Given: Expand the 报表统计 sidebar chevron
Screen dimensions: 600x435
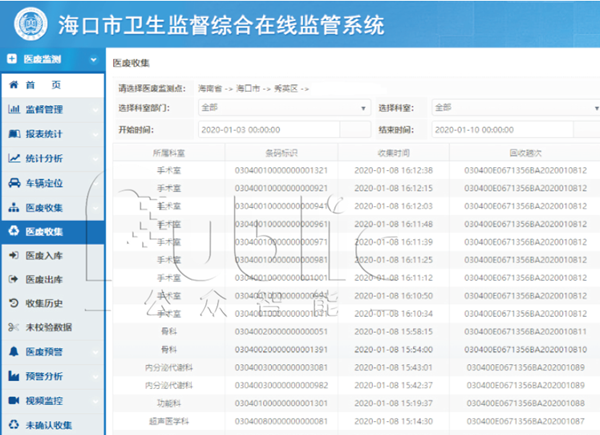Looking at the screenshot, I should pyautogui.click(x=92, y=134).
